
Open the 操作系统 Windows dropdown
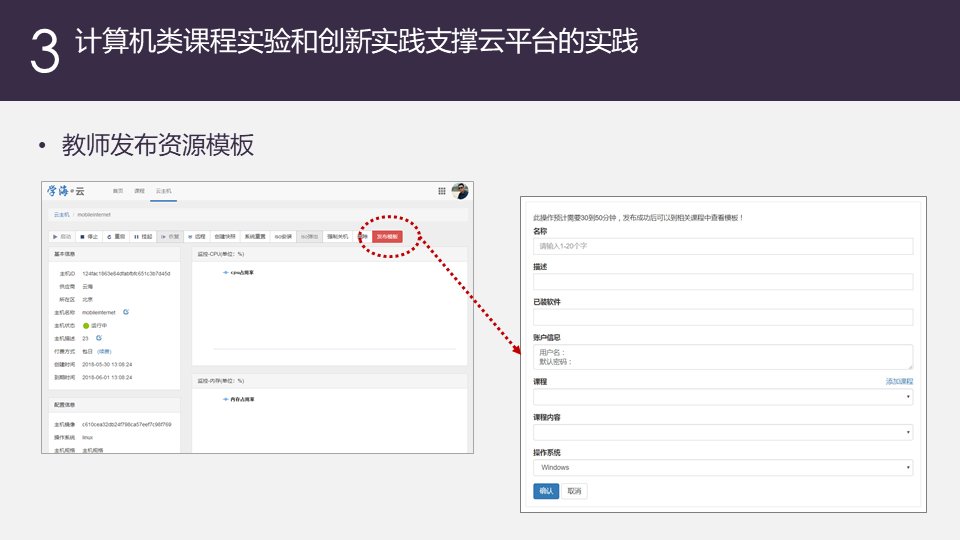point(723,467)
